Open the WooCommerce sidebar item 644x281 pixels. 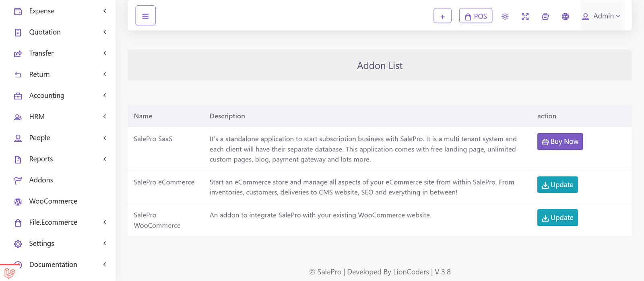pyautogui.click(x=53, y=201)
